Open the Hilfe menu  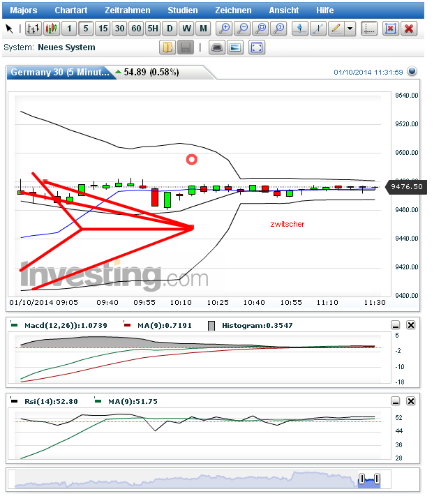pyautogui.click(x=324, y=10)
